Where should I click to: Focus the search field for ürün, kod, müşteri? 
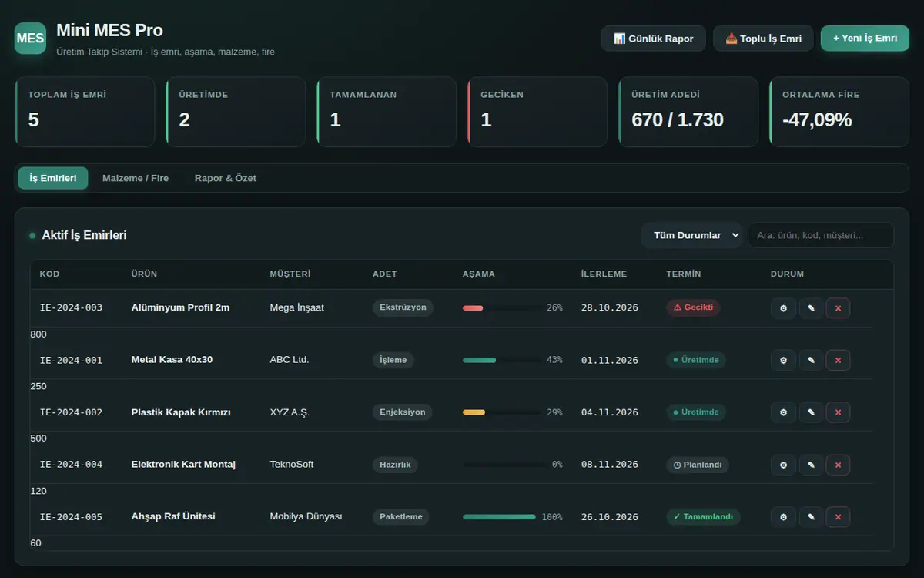tap(821, 235)
